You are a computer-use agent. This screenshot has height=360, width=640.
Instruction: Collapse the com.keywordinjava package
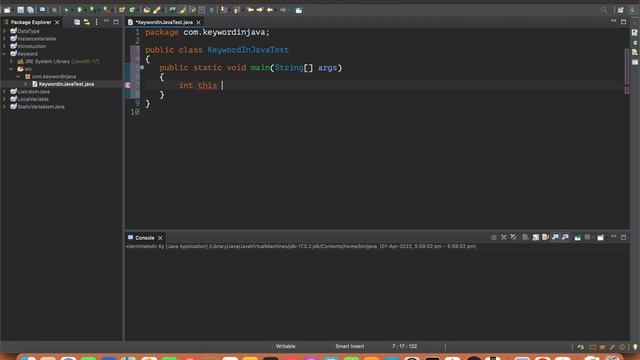coord(18,76)
